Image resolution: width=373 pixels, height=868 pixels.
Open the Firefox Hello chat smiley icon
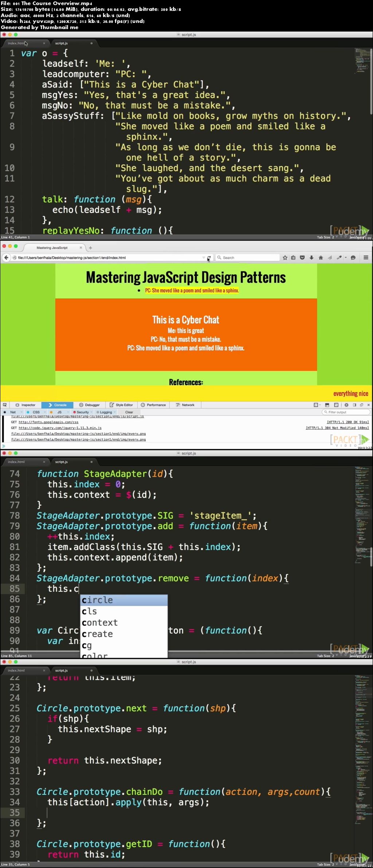353,258
